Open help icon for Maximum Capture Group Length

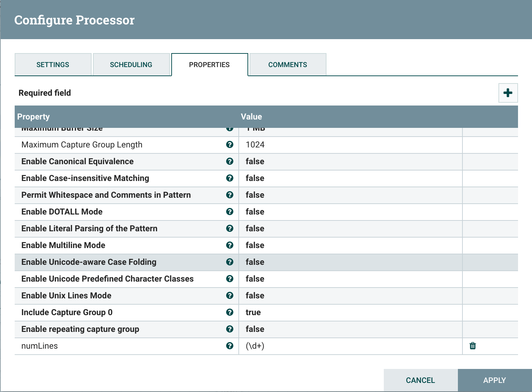[x=230, y=145]
